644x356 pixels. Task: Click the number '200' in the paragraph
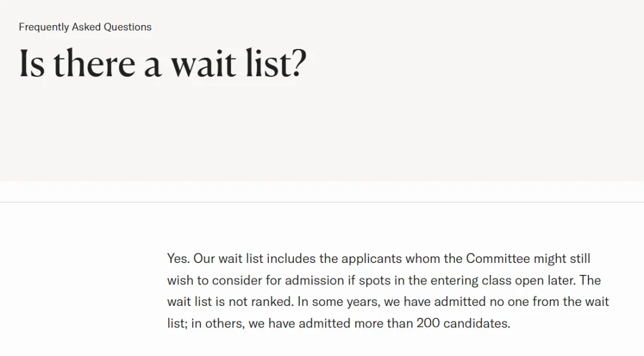point(428,323)
